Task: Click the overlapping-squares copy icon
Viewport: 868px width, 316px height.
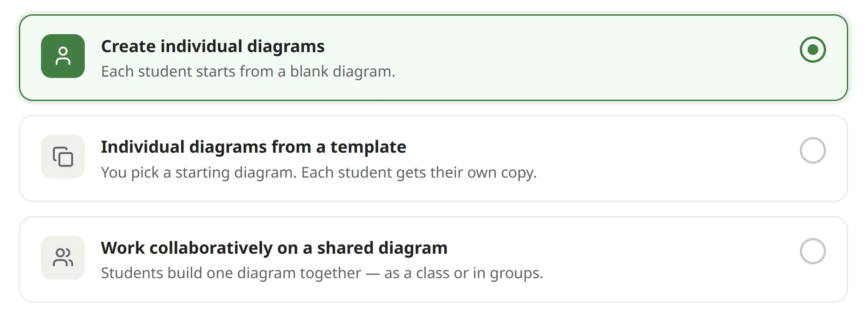Action: pyautogui.click(x=63, y=156)
